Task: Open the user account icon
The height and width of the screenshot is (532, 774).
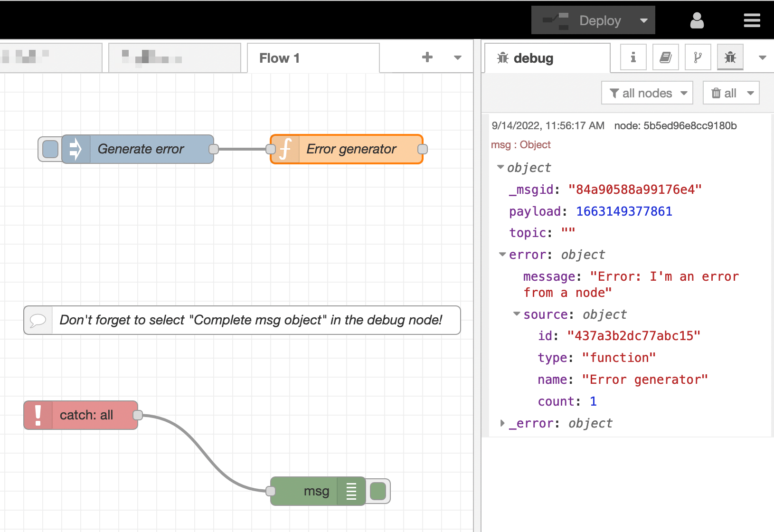Action: 697,20
